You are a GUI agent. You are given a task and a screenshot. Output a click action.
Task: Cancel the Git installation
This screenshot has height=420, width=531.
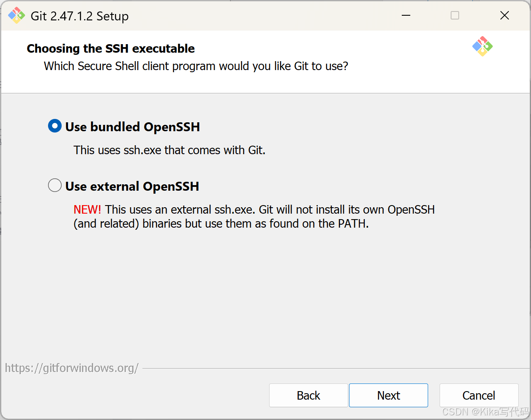(479, 395)
